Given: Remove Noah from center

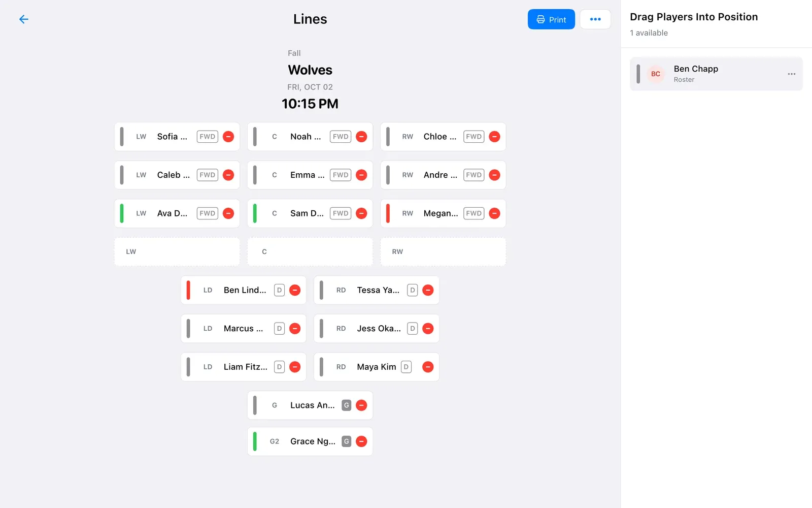Looking at the screenshot, I should coord(361,137).
